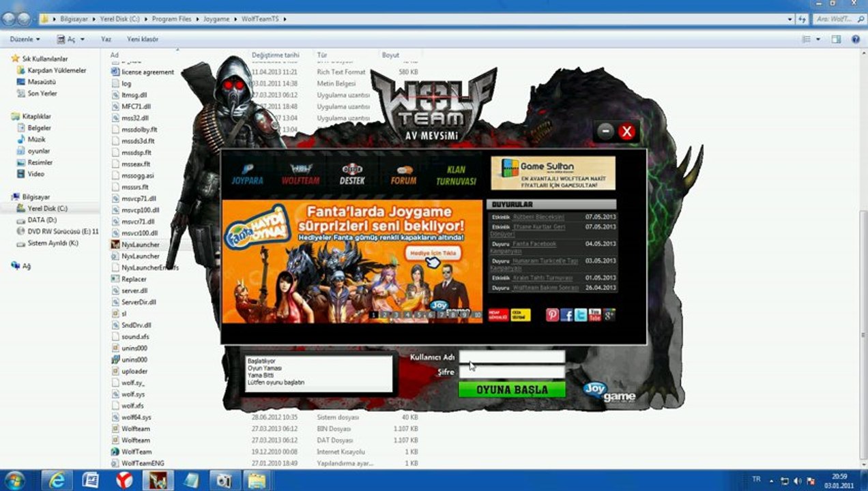The width and height of the screenshot is (868, 491).
Task: Minimize the WolfTeam launcher window
Action: (x=605, y=132)
